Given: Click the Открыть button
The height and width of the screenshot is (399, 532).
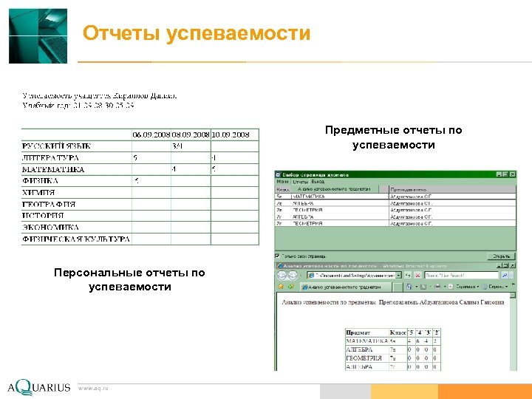Looking at the screenshot, I should [x=502, y=256].
